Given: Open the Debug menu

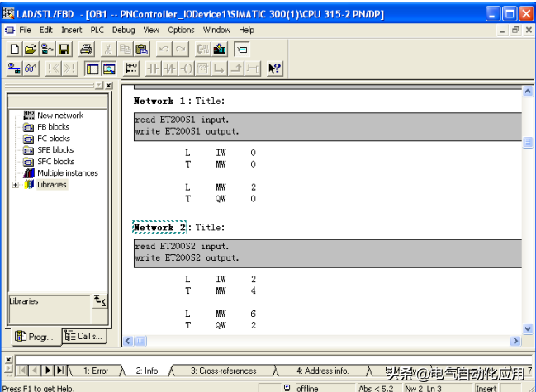Looking at the screenshot, I should [123, 30].
